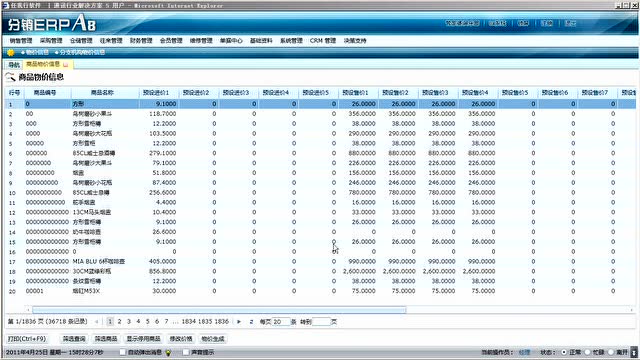This screenshot has height=360, width=640.
Task: Click the 行号 column header
Action: tap(14, 93)
